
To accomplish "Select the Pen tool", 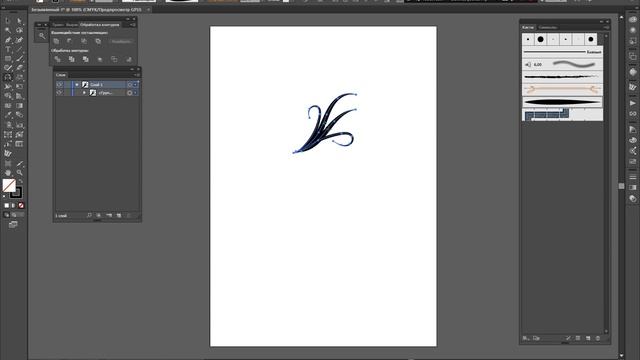I will (8, 40).
